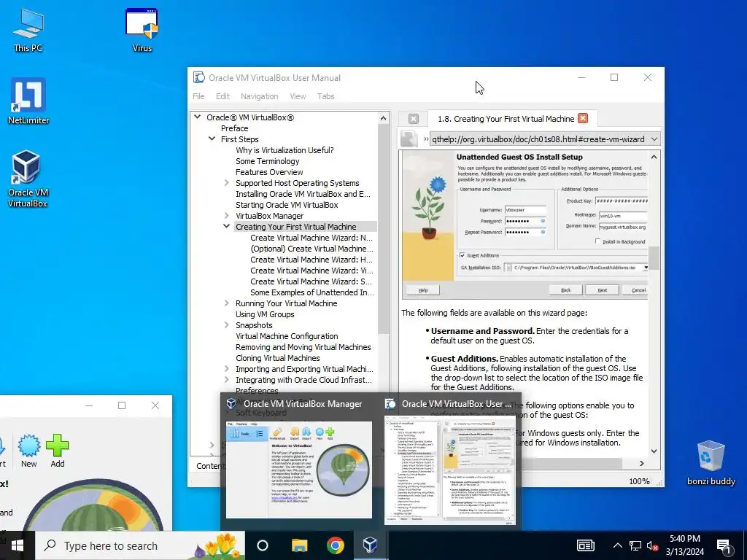Click the Add icon in VirtualBox Manager
747x560 pixels.
click(58, 451)
